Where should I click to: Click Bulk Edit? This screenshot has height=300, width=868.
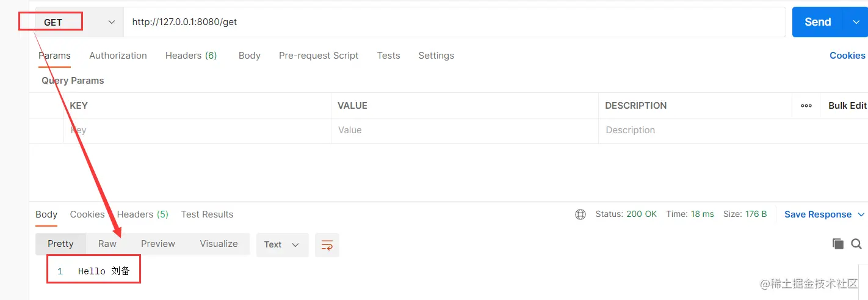pos(847,106)
